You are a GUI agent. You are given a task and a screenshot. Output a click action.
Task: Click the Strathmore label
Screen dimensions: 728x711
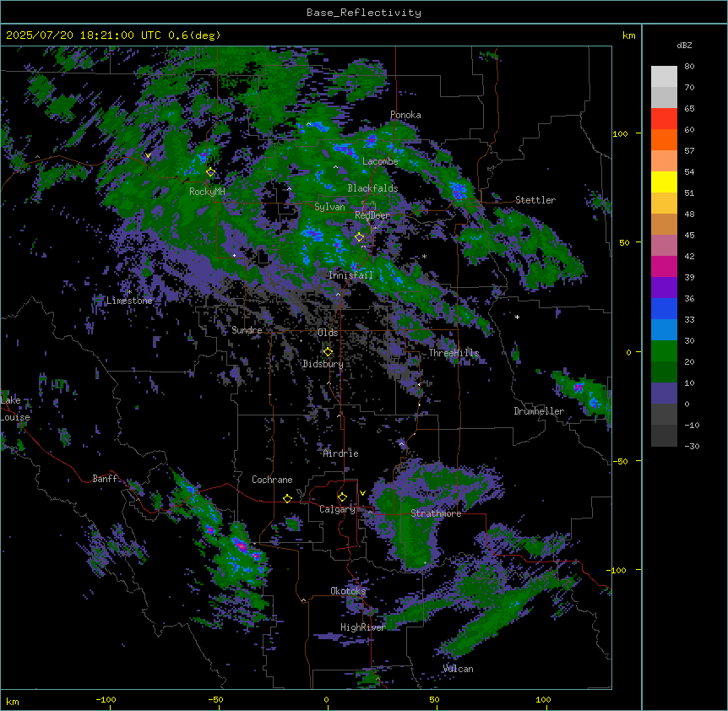[x=436, y=513]
